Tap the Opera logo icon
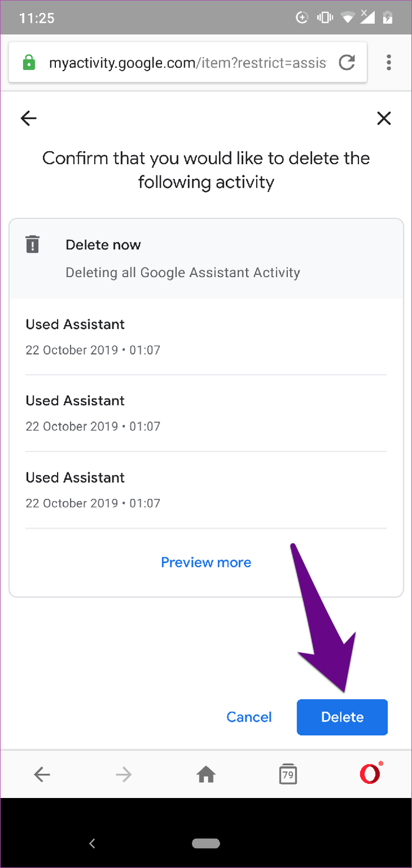 [x=370, y=773]
